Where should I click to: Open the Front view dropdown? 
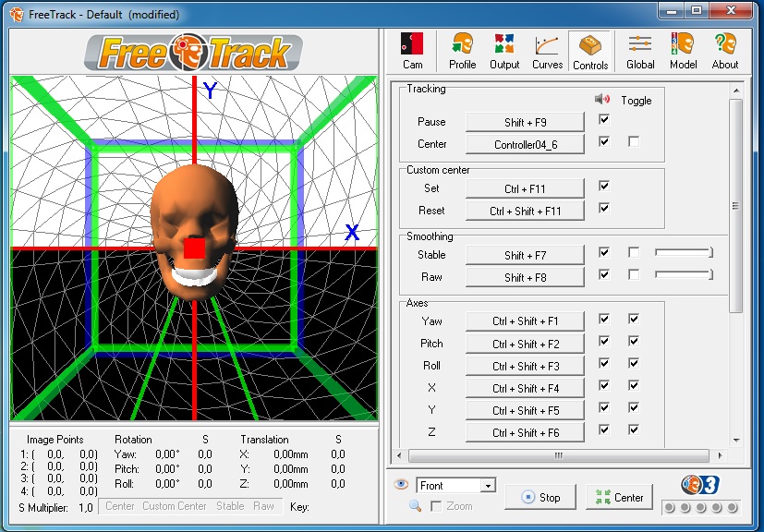[487, 485]
